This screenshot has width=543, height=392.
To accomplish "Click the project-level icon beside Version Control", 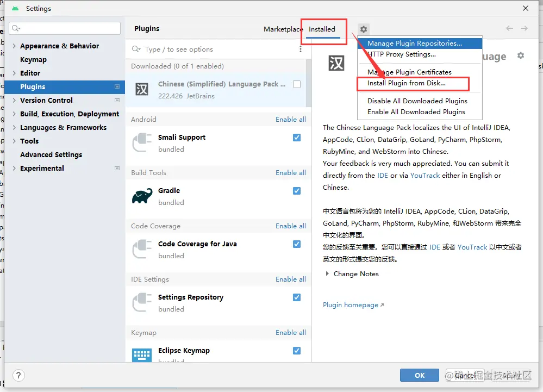I will click(117, 100).
